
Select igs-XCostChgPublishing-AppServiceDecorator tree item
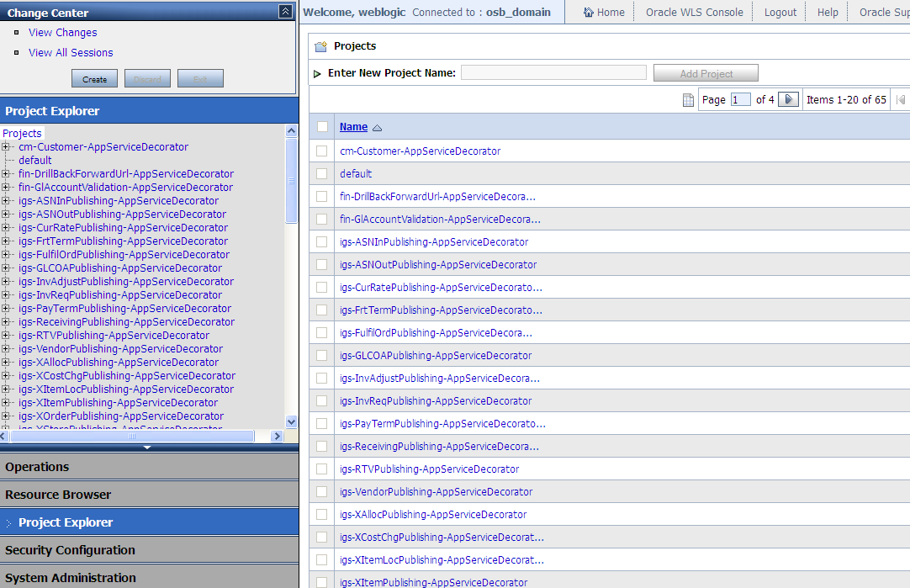[126, 375]
